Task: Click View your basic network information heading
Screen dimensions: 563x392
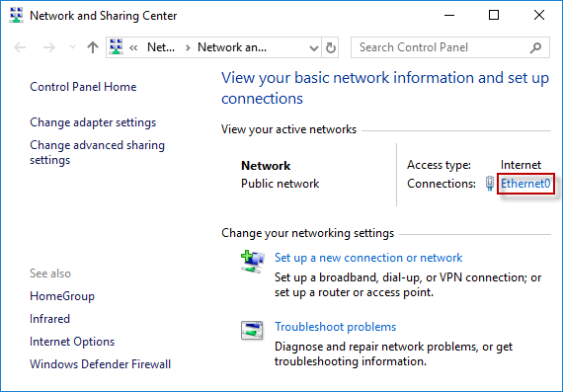Action: pyautogui.click(x=385, y=88)
